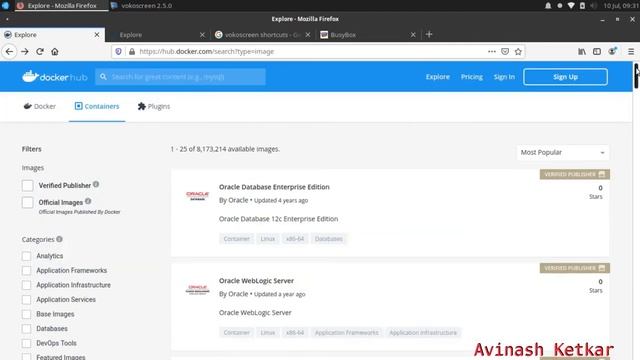Click the Wi-Fi network tray icon
The height and width of the screenshot is (360, 640).
[x=571, y=6]
